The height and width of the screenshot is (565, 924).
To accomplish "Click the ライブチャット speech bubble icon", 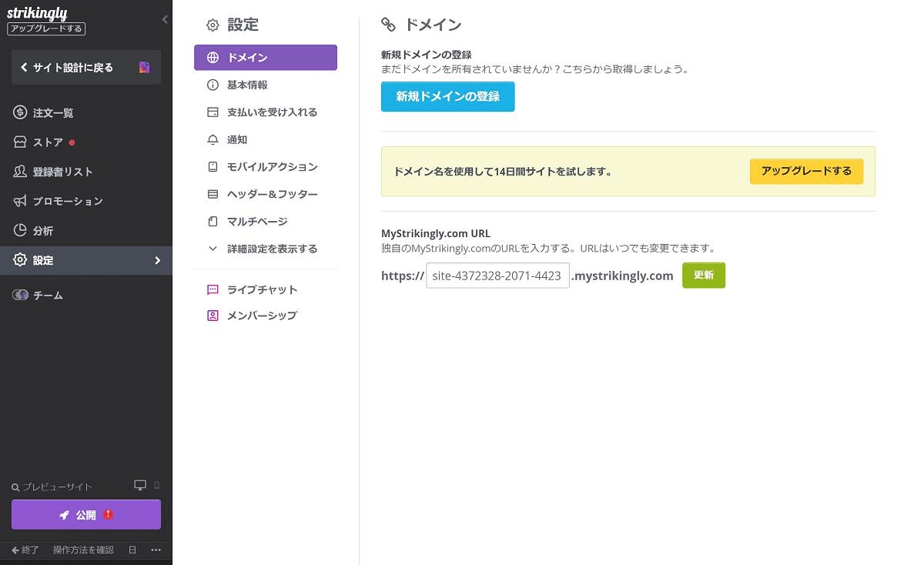I will tap(213, 289).
